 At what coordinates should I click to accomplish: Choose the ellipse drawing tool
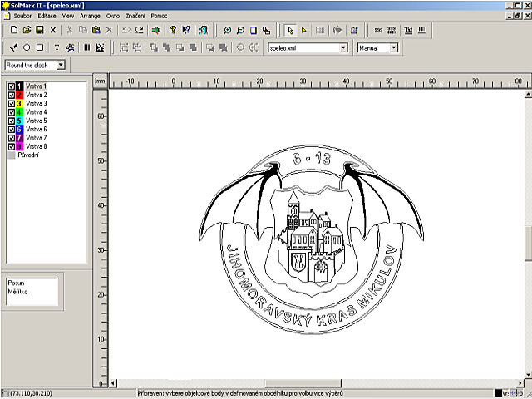27,48
